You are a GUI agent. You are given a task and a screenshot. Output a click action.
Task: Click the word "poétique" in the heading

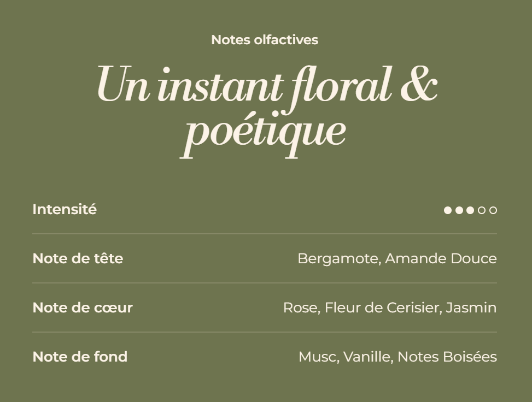264,132
